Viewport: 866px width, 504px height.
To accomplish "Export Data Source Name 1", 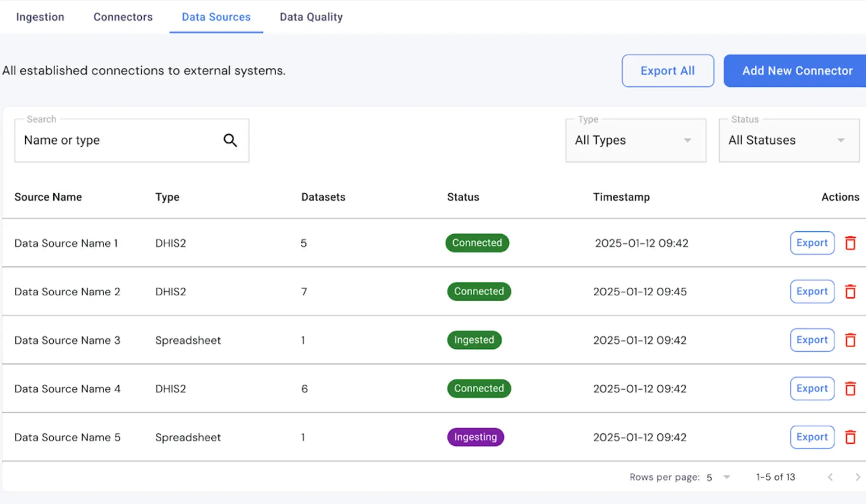I will pyautogui.click(x=812, y=243).
